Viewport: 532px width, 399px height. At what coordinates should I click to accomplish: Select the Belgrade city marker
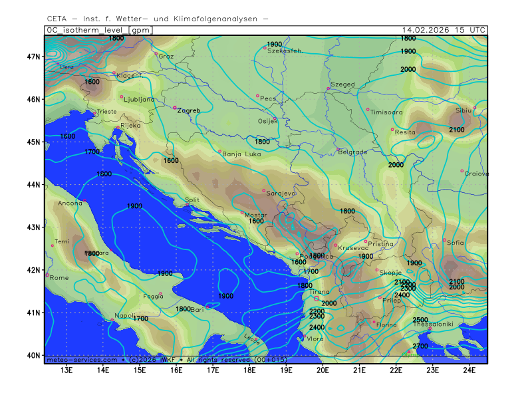pos(338,150)
